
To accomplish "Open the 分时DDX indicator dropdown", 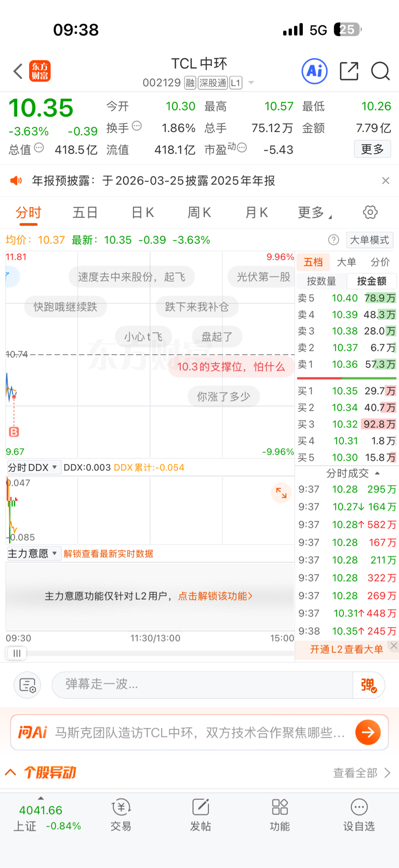I will (34, 468).
